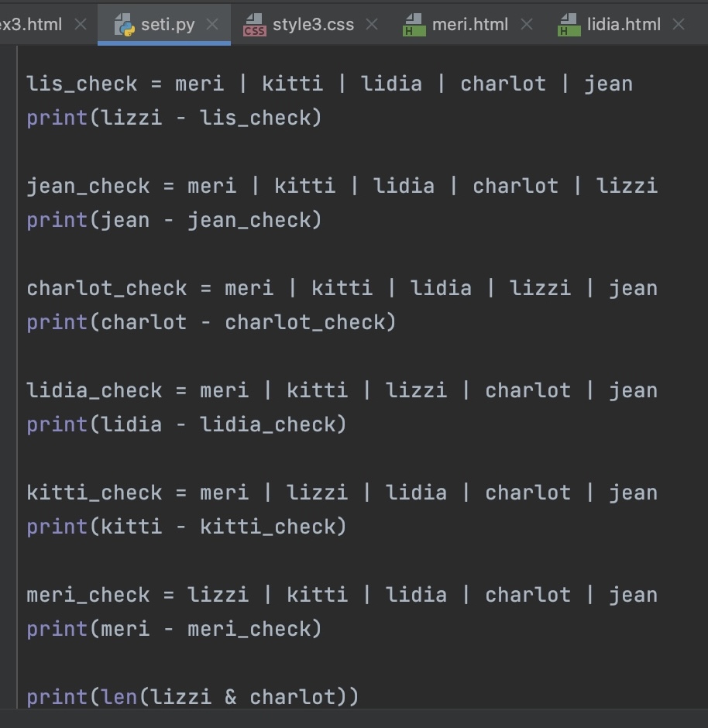The height and width of the screenshot is (728, 708).
Task: Select the seti.py tab
Action: pos(167,25)
